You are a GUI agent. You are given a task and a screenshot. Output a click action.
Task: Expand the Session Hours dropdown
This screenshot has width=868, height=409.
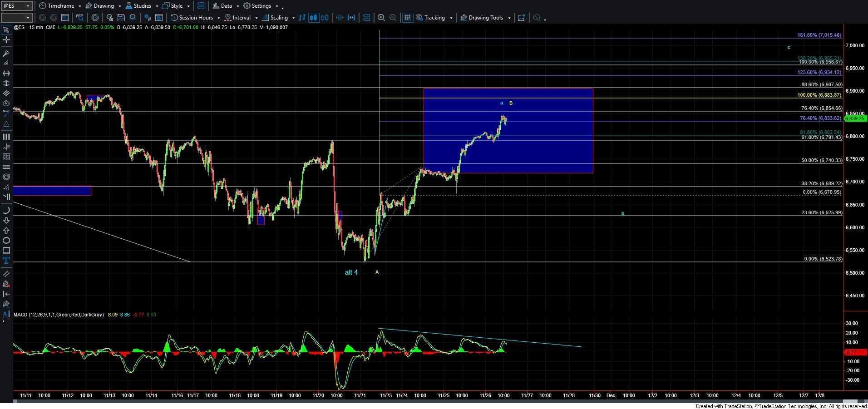[218, 18]
